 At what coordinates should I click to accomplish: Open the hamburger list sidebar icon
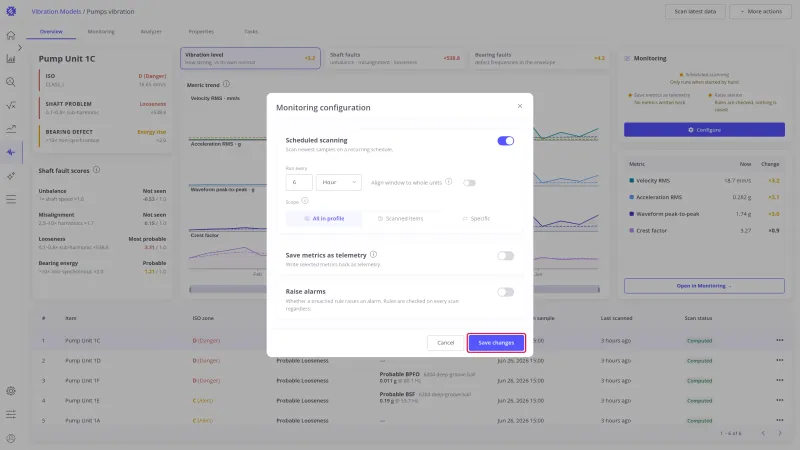11,199
